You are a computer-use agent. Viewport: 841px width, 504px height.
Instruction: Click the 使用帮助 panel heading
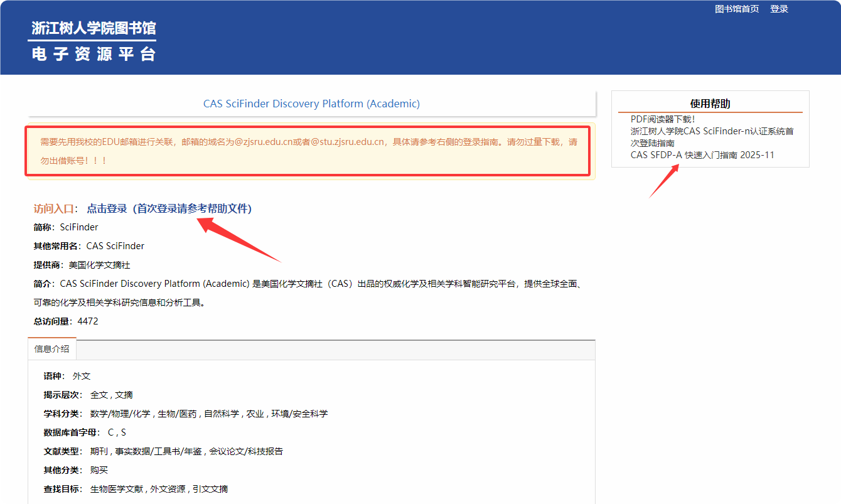[x=710, y=104]
